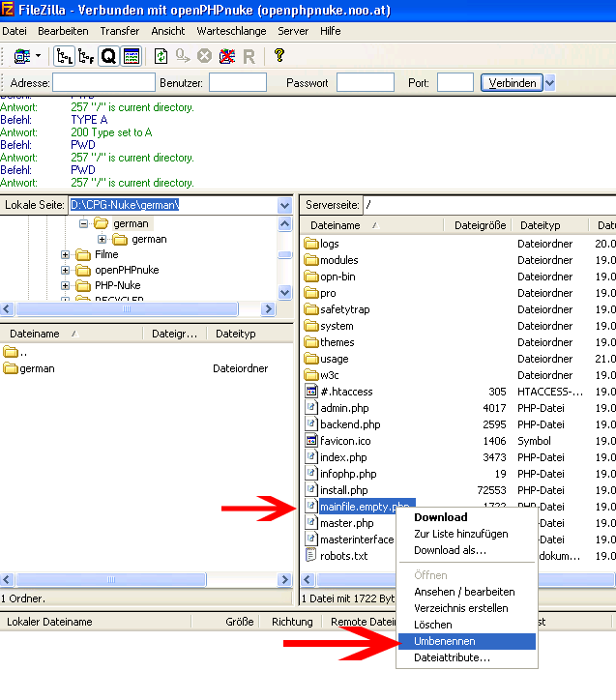
Task: Open the Site Manager toolbar icon
Action: point(22,56)
